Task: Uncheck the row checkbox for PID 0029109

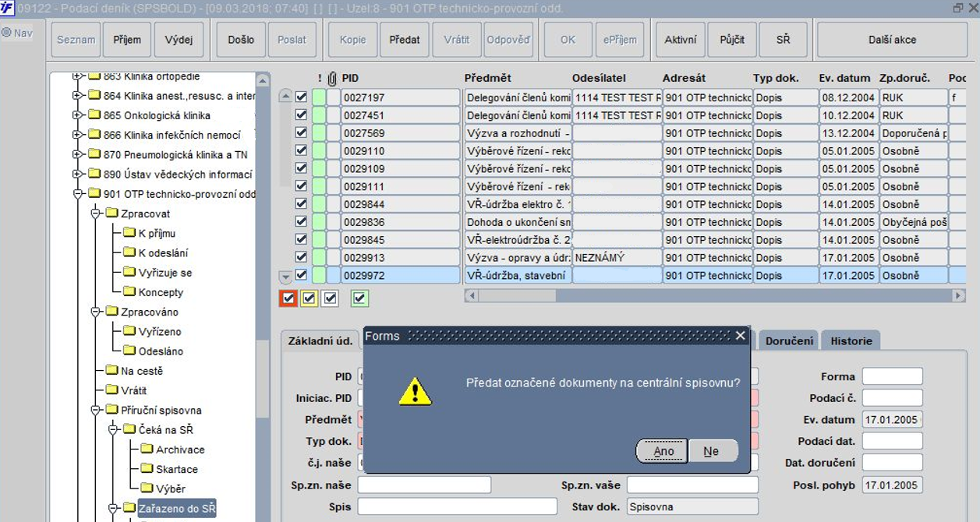Action: (x=302, y=168)
